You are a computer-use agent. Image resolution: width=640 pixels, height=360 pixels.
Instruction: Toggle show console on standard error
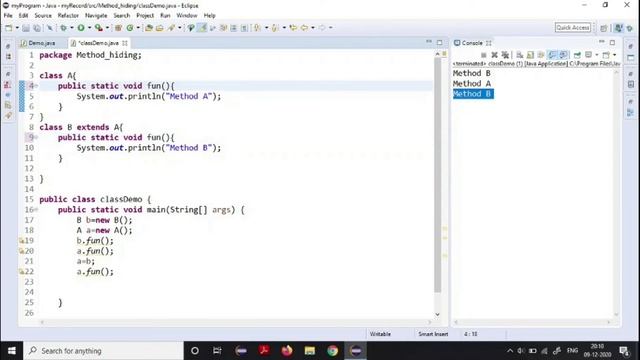tap(563, 55)
